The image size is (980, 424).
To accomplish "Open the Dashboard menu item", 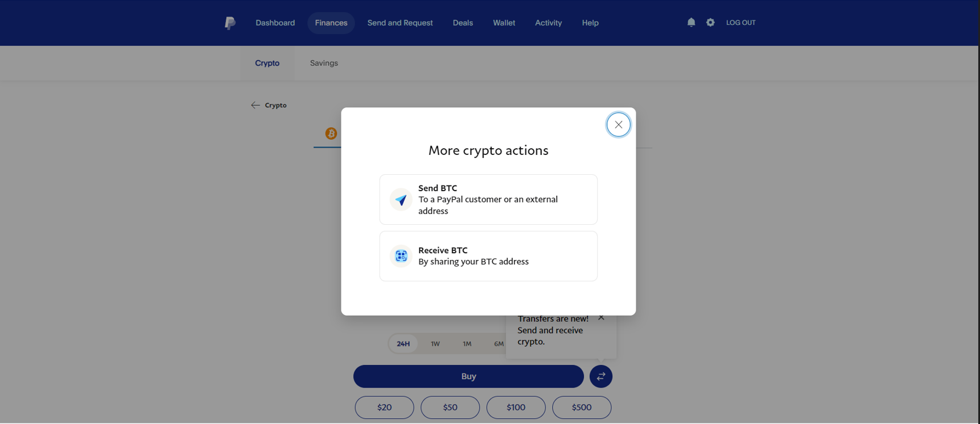I will [x=275, y=23].
